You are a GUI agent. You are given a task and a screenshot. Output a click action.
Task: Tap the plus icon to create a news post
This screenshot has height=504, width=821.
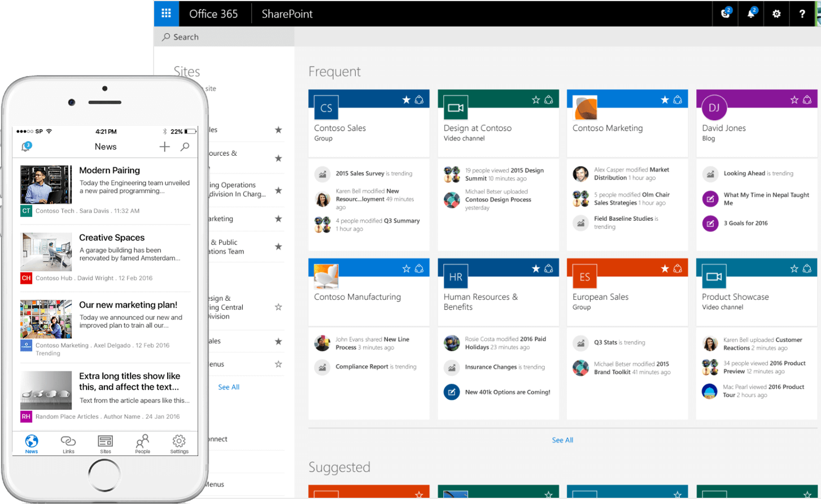pos(164,146)
